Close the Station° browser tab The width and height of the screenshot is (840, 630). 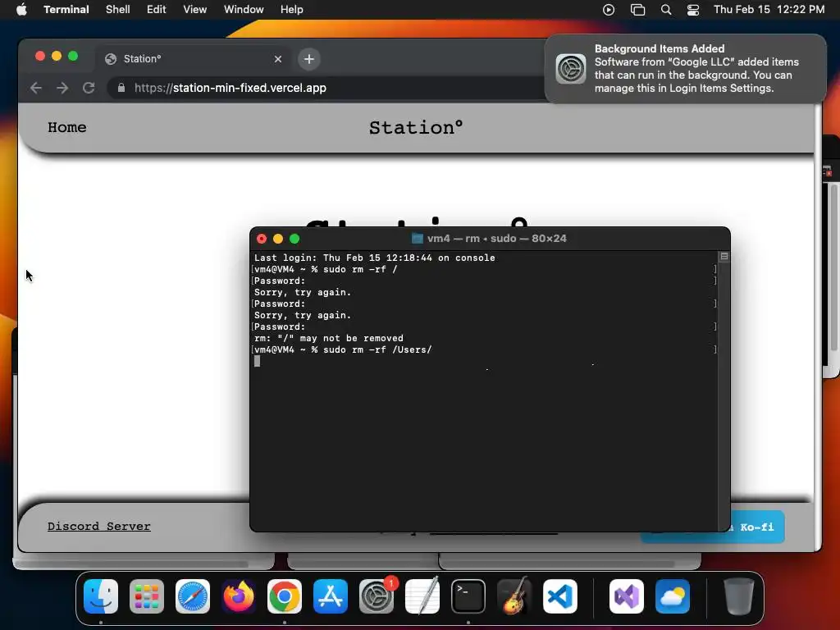278,59
